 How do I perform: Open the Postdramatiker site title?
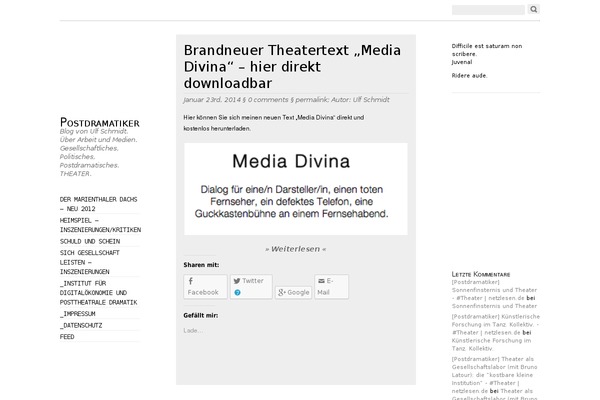click(99, 122)
